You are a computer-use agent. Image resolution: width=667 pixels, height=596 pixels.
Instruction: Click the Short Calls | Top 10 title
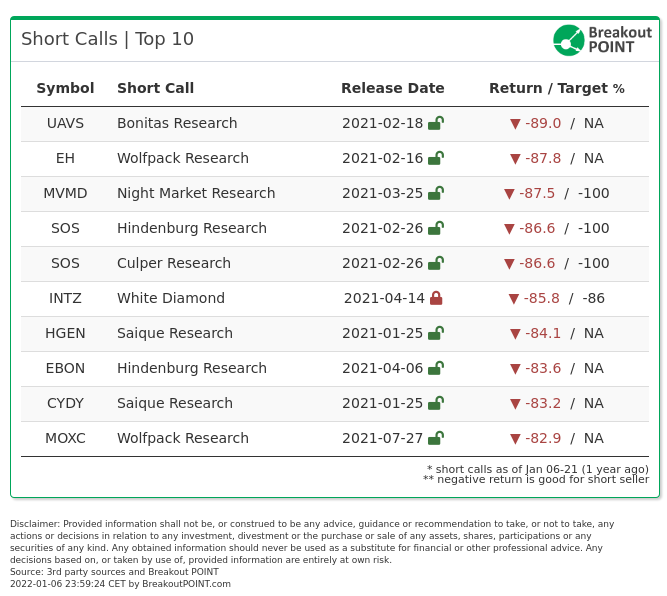pyautogui.click(x=108, y=39)
